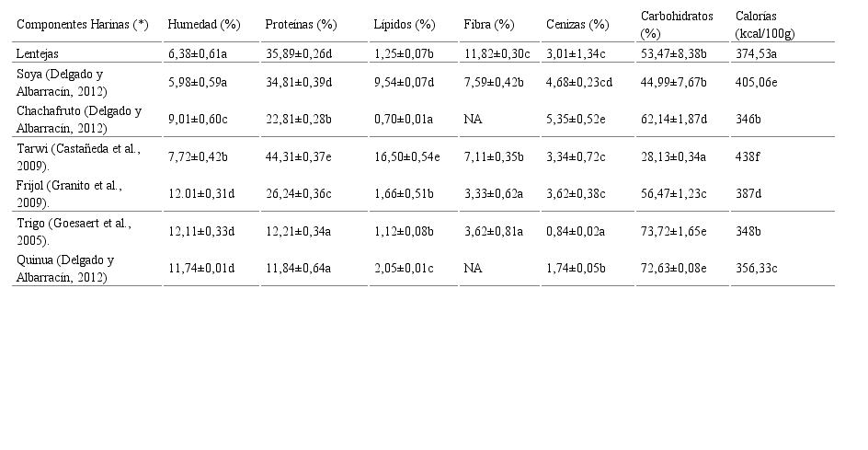The image size is (868, 450).
Task: Click the 'Frijol (Granito et al., 2009)' label
Action: click(69, 192)
